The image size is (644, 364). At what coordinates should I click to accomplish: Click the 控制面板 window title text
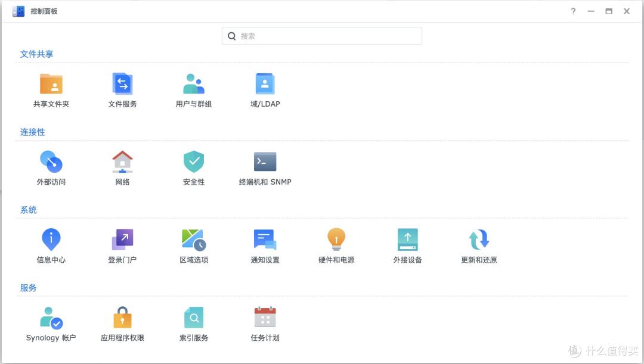[x=44, y=11]
